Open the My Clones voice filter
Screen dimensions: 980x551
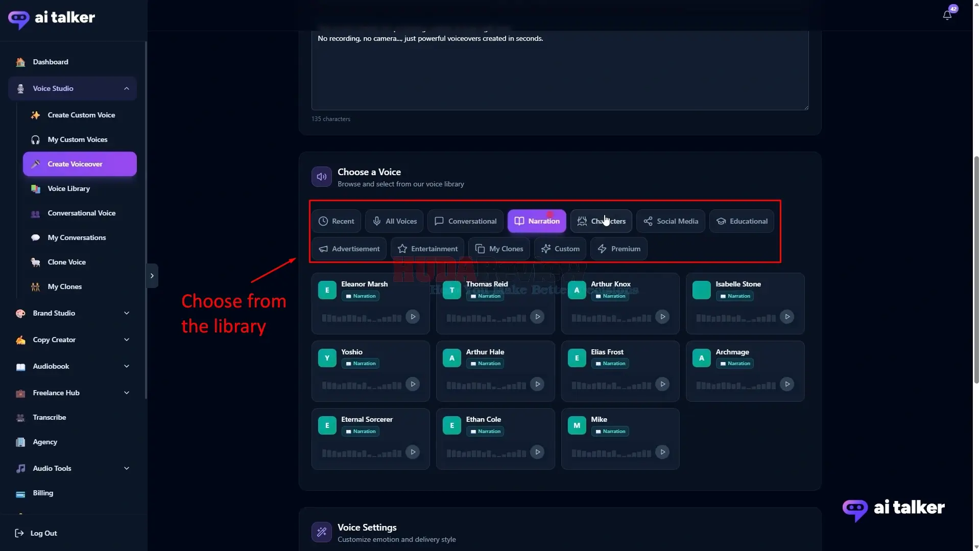[499, 249]
